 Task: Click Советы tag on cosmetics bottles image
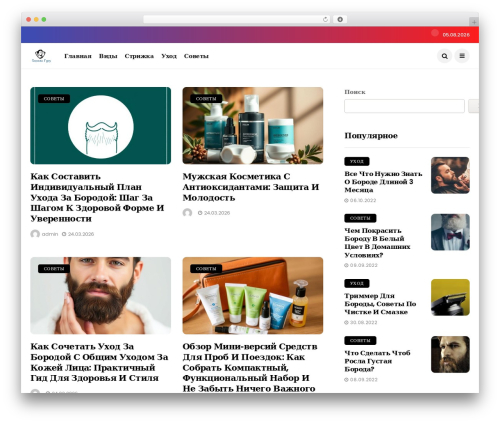pyautogui.click(x=206, y=99)
